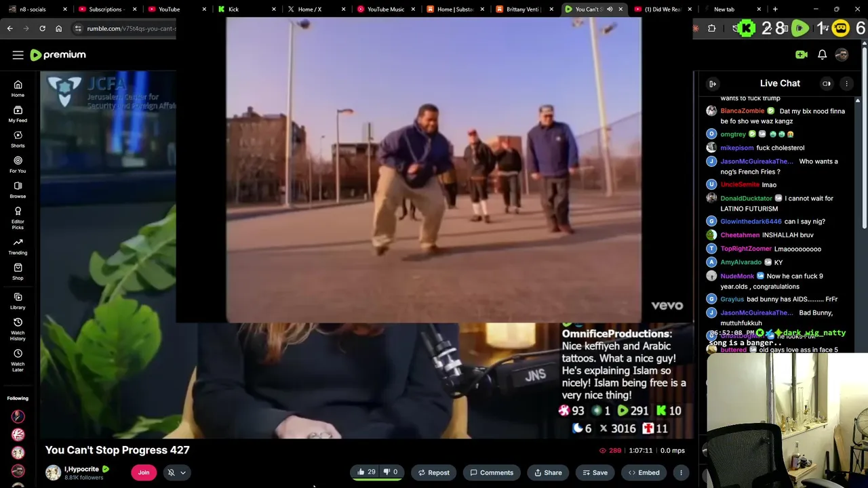Click username BiancaZombie in chat
Viewport: 868px width, 488px height.
click(x=742, y=111)
